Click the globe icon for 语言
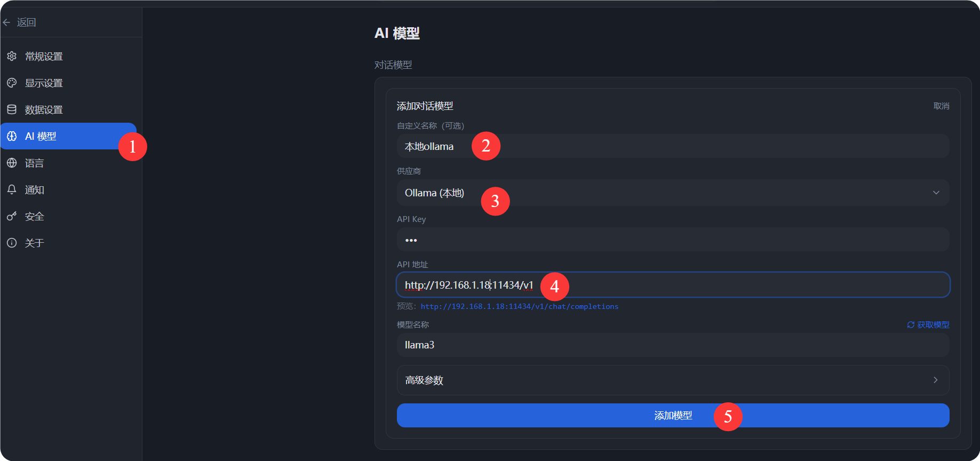980x461 pixels. (x=12, y=163)
